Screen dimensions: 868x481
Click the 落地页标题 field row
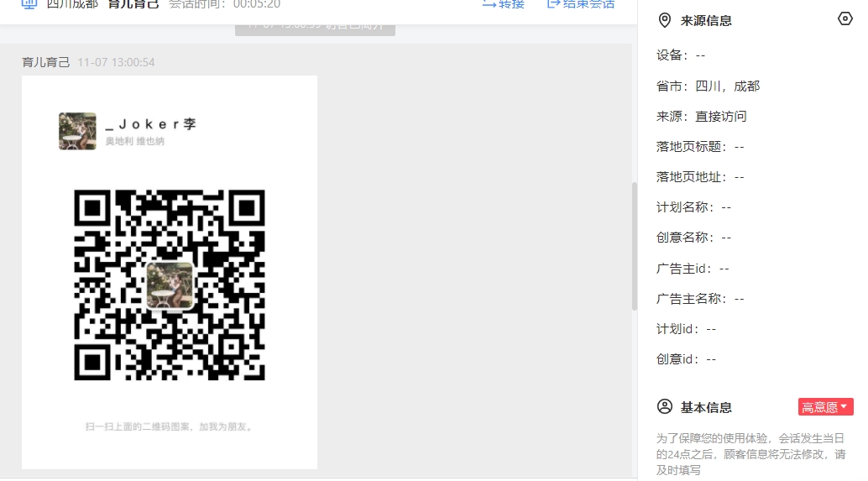pyautogui.click(x=700, y=147)
